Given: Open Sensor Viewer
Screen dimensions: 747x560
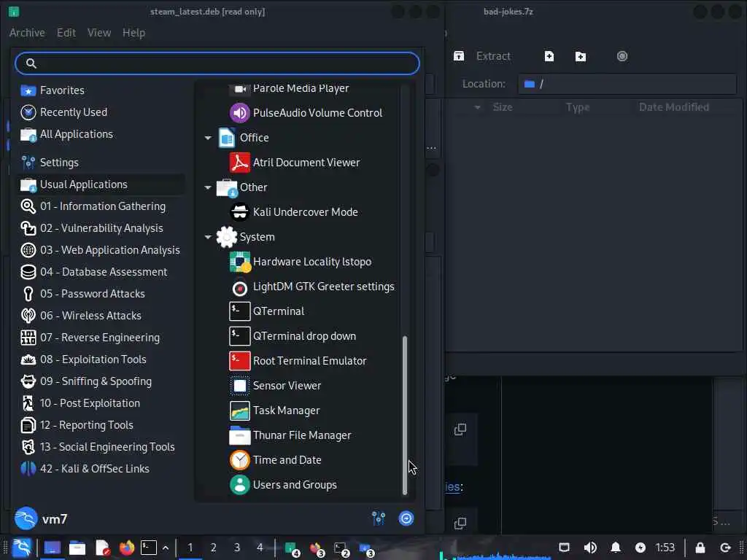Looking at the screenshot, I should (276, 385).
